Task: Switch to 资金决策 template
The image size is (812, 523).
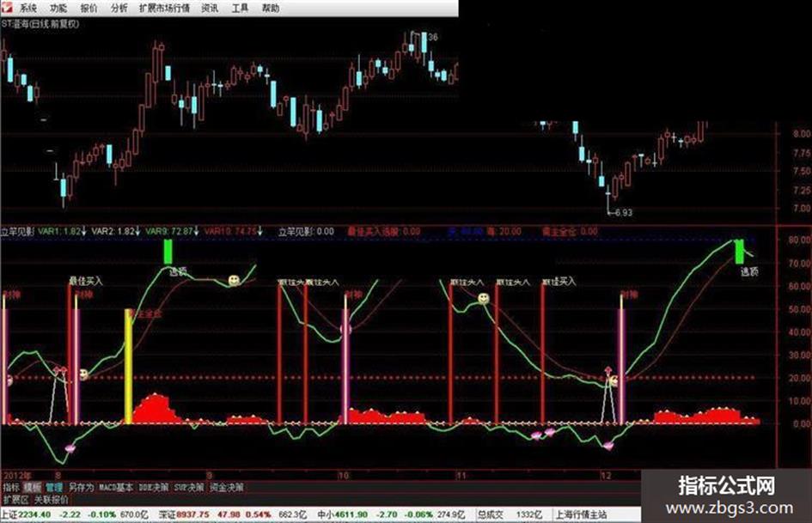Action: [227, 487]
